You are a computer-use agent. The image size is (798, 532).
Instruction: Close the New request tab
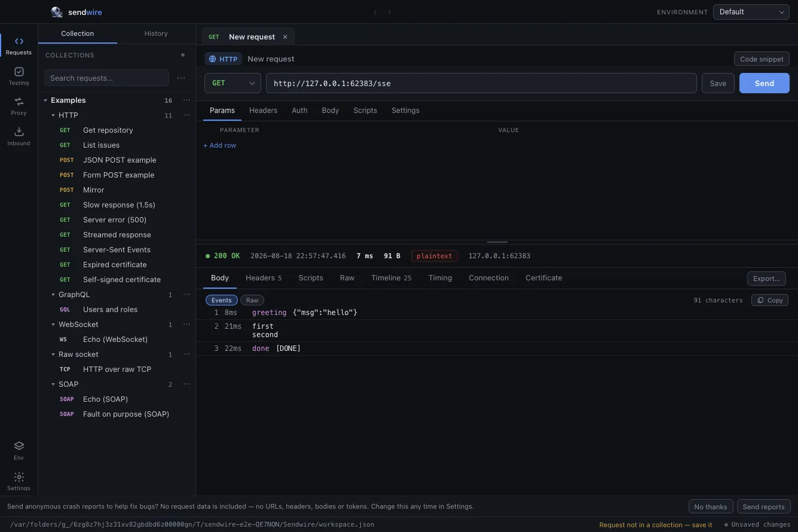pyautogui.click(x=285, y=37)
